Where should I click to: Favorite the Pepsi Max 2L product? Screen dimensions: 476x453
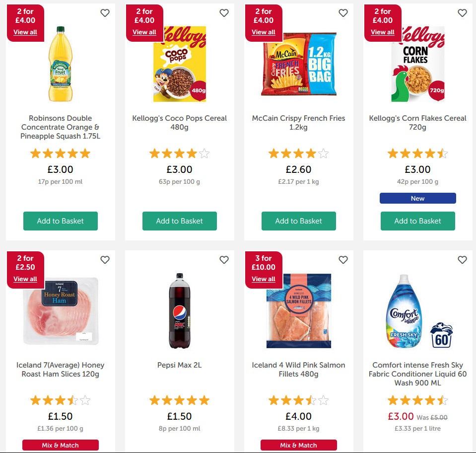click(224, 260)
